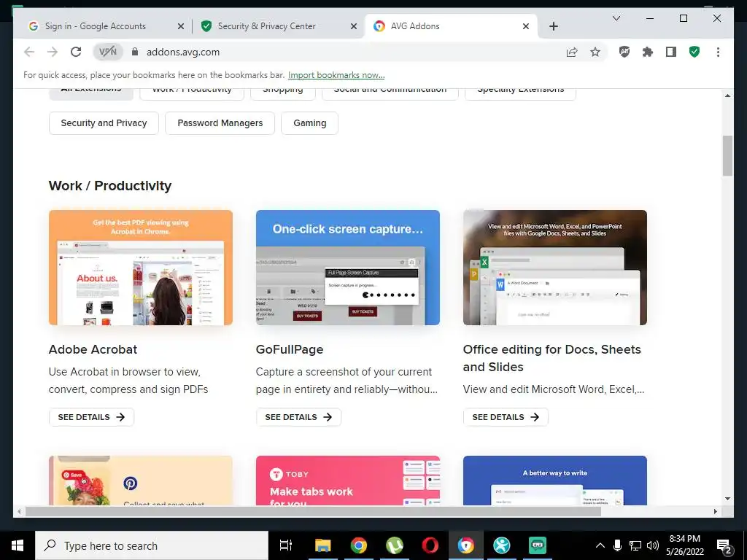
Task: Close the Security & Privacy Center tab
Action: click(354, 26)
